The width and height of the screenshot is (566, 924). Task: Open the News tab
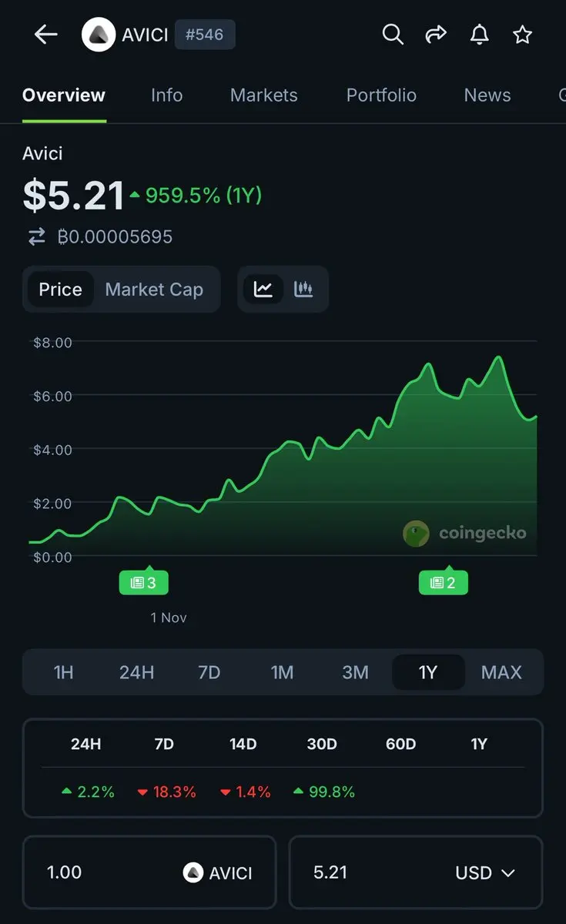click(x=487, y=95)
